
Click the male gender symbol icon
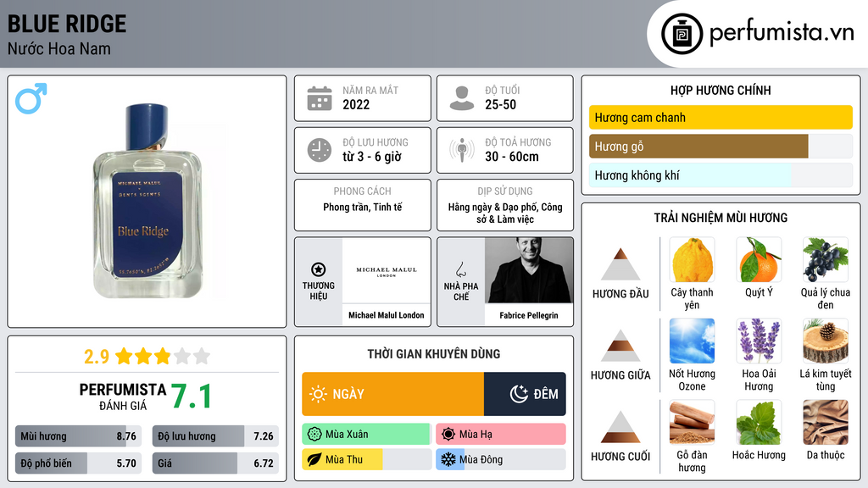click(x=31, y=98)
